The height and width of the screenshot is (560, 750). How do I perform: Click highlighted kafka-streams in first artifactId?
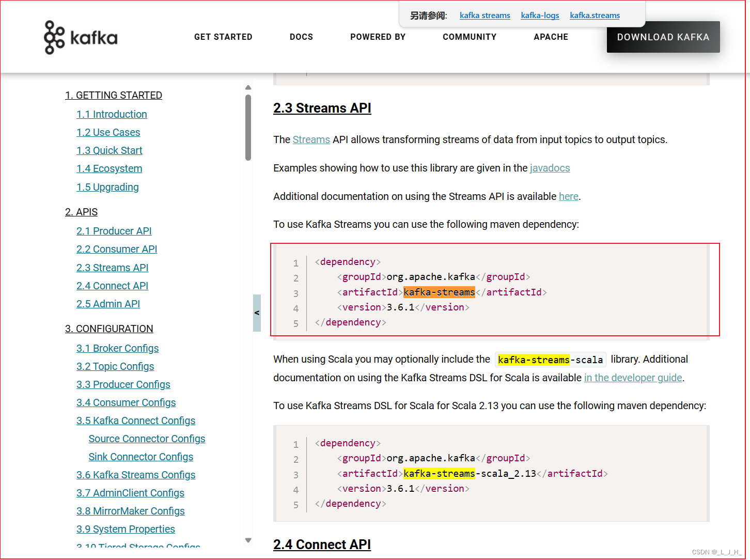click(x=439, y=292)
